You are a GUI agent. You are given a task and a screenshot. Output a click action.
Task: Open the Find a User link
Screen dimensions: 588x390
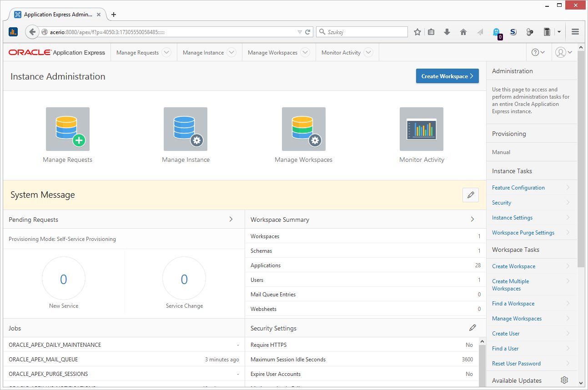pos(505,348)
